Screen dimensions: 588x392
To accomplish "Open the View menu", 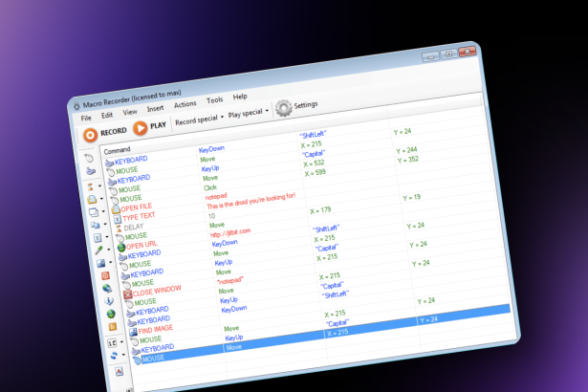I will click(130, 112).
